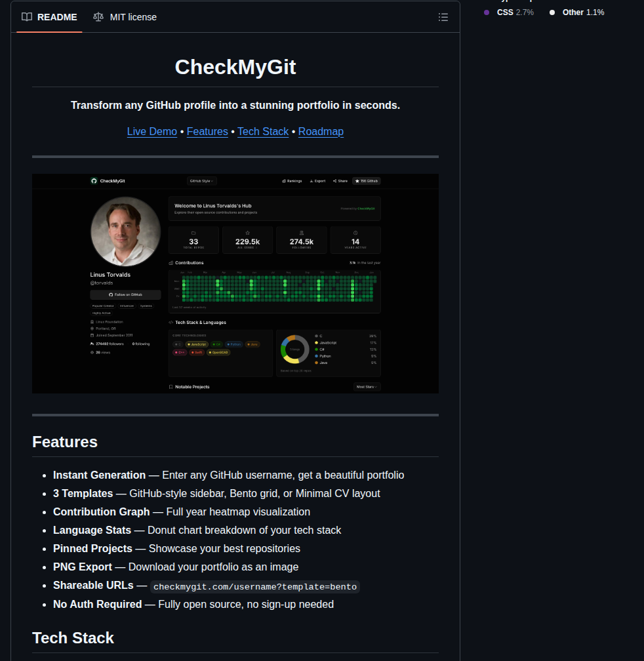Open the Live Demo link
This screenshot has height=661, width=644.
152,132
